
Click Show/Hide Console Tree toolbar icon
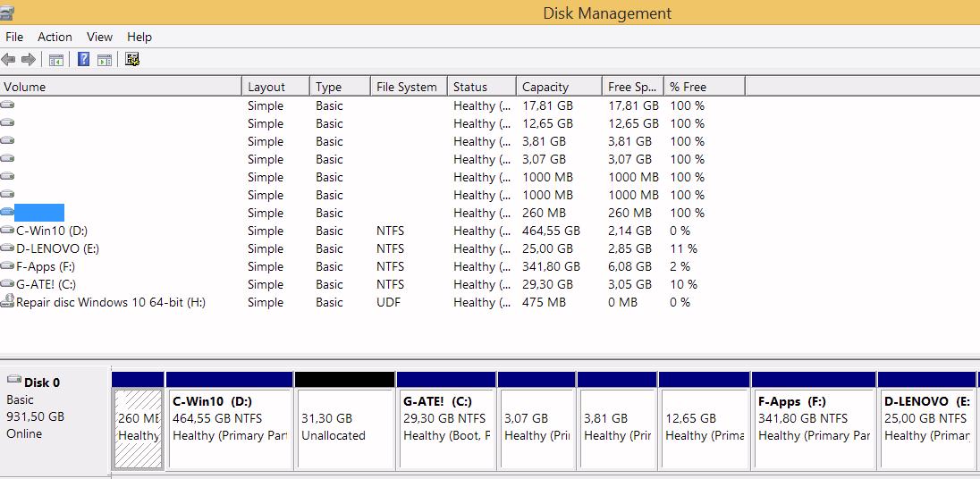(55, 60)
